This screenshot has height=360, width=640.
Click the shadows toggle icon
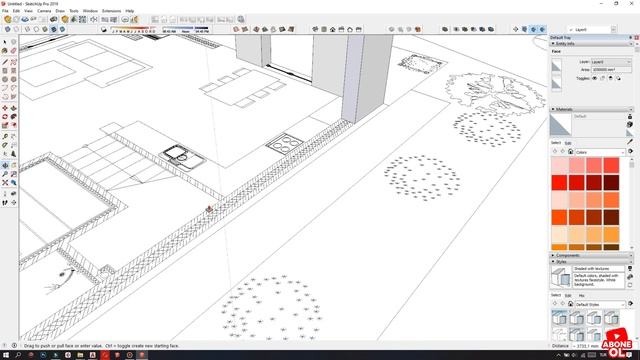pyautogui.click(x=104, y=29)
